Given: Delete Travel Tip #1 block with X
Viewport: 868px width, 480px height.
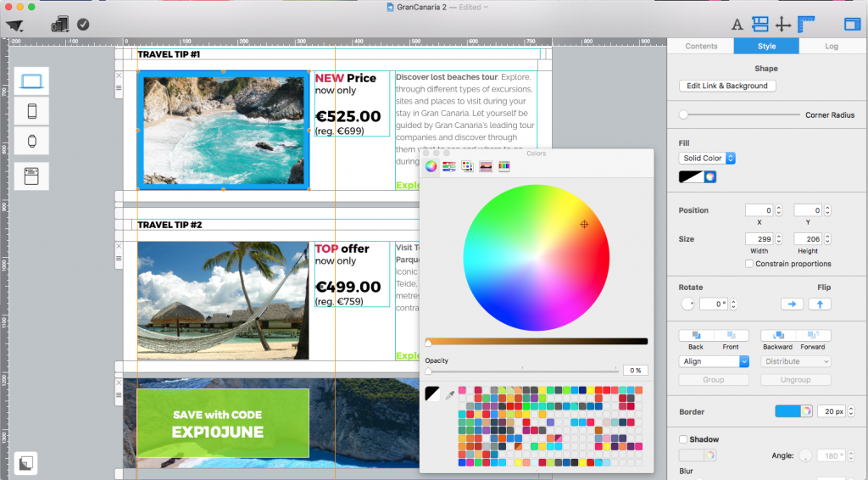Looking at the screenshot, I should [119, 75].
